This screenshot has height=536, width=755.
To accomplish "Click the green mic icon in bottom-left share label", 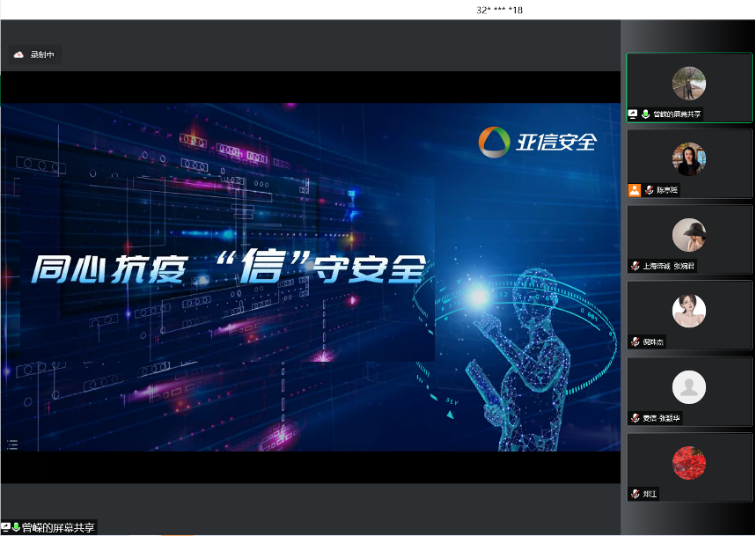I will pyautogui.click(x=16, y=527).
